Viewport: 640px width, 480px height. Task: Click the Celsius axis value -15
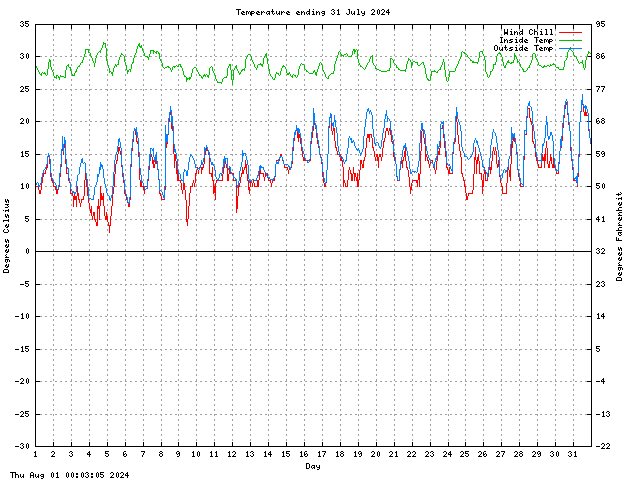coord(22,349)
